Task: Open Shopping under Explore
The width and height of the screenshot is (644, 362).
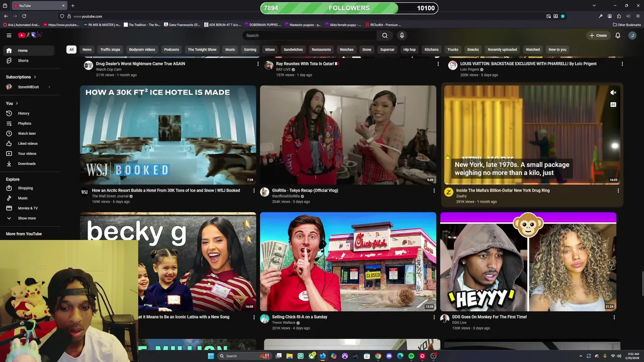Action: coord(29,188)
